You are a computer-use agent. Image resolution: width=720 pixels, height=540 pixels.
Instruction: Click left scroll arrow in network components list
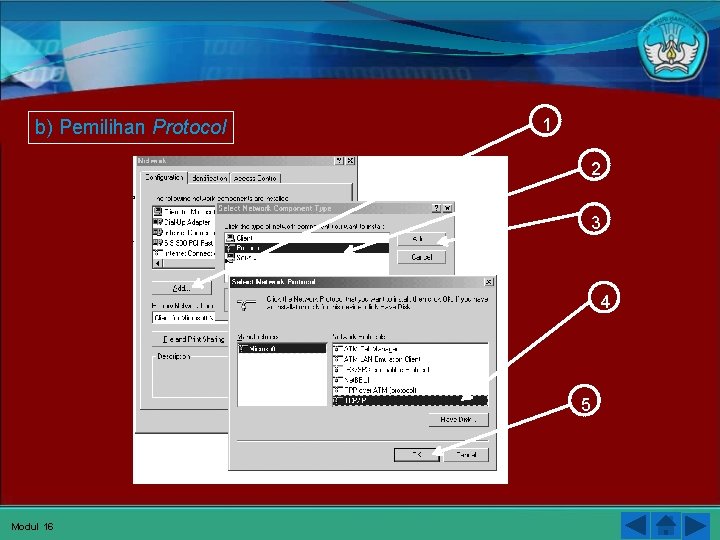[158, 264]
